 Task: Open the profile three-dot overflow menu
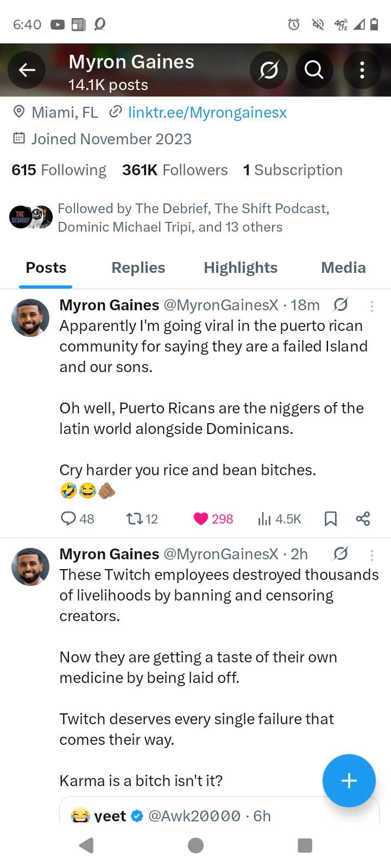point(362,70)
